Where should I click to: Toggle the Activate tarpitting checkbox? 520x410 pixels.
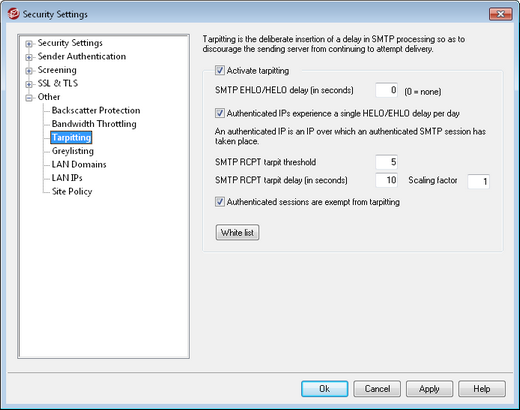tap(220, 70)
